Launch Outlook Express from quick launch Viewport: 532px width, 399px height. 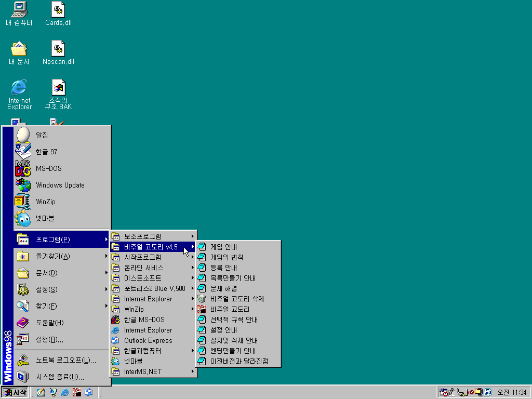coord(88,393)
